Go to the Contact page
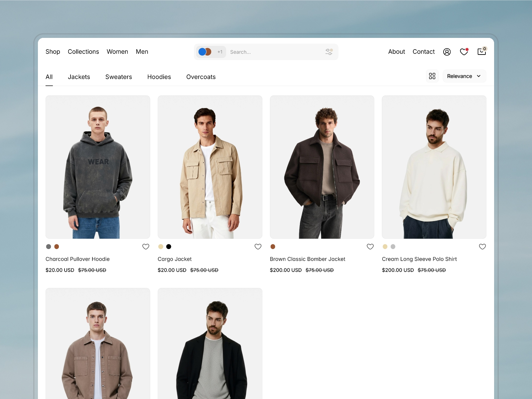The height and width of the screenshot is (399, 532). click(x=424, y=52)
